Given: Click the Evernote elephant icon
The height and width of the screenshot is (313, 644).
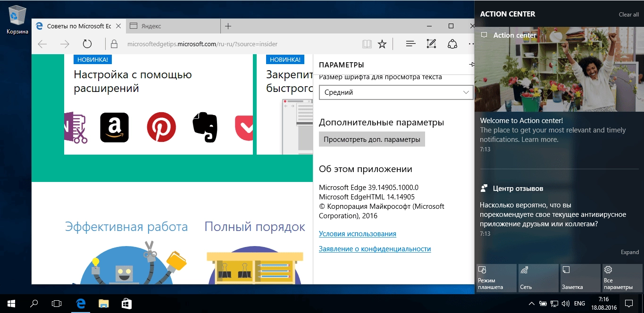Looking at the screenshot, I should (205, 127).
